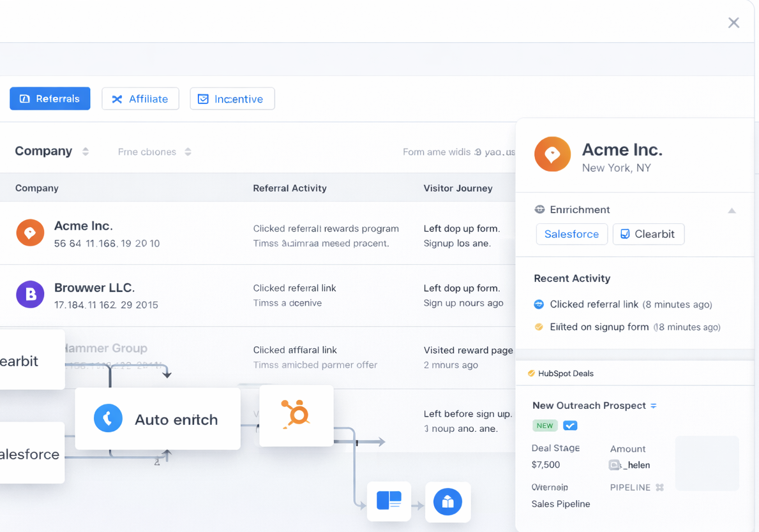This screenshot has width=759, height=532.
Task: Click the Salesforce enrichment button
Action: tap(571, 234)
